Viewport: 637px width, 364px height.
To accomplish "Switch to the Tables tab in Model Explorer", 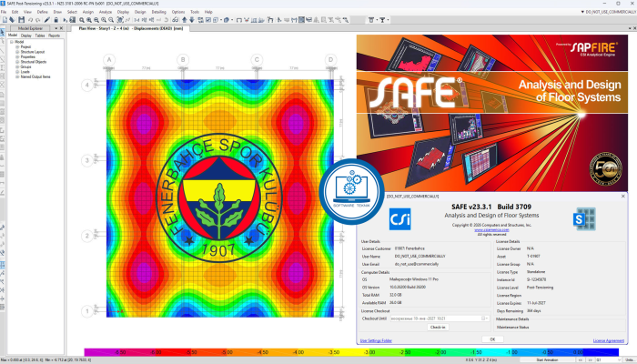I will coord(40,35).
